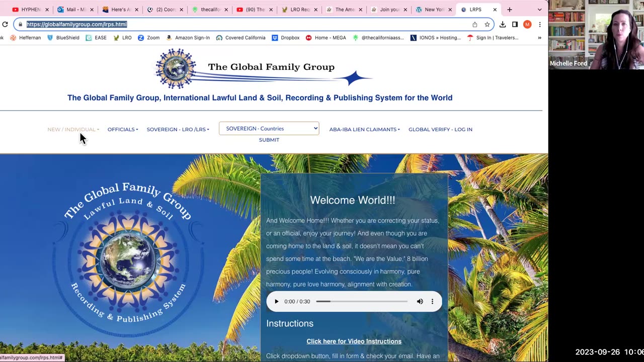Show more bookmarks with the chevron
644x362 pixels.
pos(539,38)
